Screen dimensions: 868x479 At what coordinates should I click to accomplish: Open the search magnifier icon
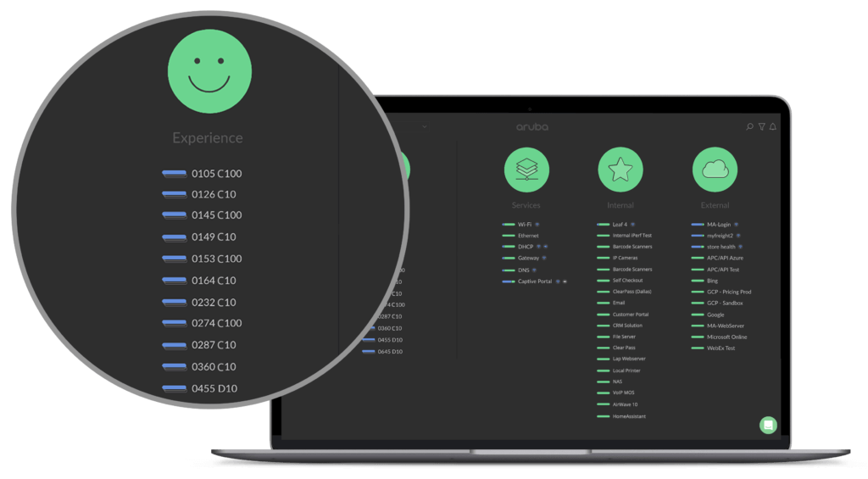point(749,127)
